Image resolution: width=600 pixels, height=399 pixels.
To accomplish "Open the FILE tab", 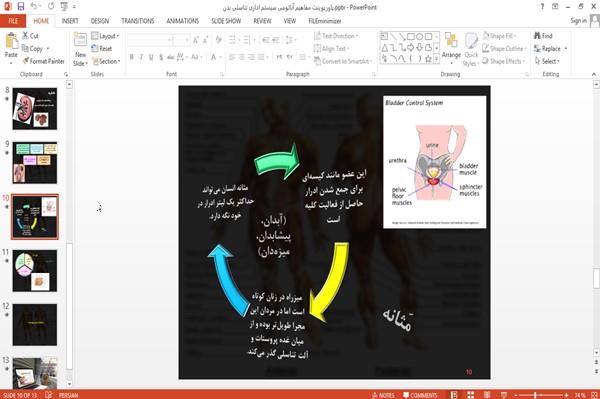I will coord(13,21).
